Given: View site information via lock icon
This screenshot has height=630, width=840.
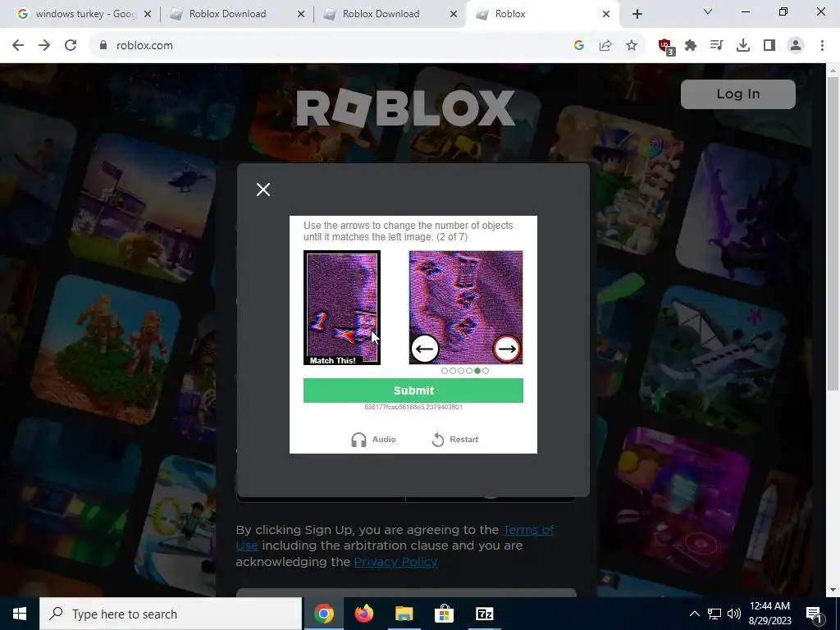Looking at the screenshot, I should coord(103,46).
